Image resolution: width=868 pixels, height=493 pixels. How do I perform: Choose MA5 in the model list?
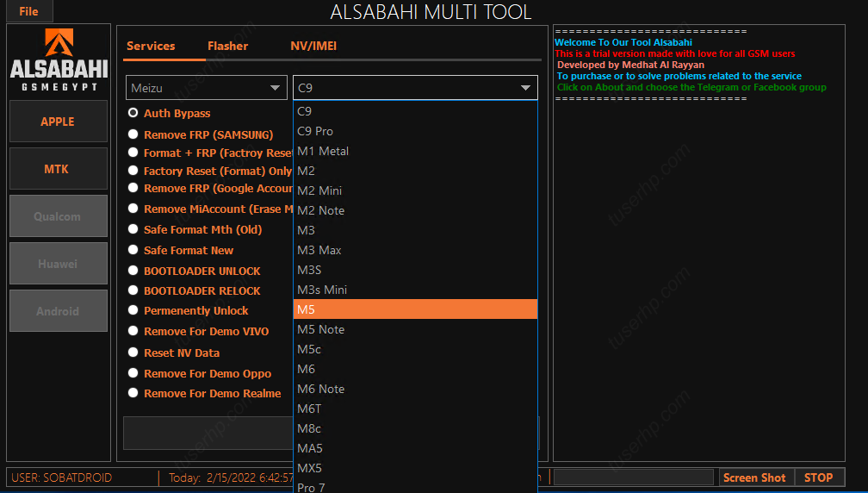click(x=415, y=448)
